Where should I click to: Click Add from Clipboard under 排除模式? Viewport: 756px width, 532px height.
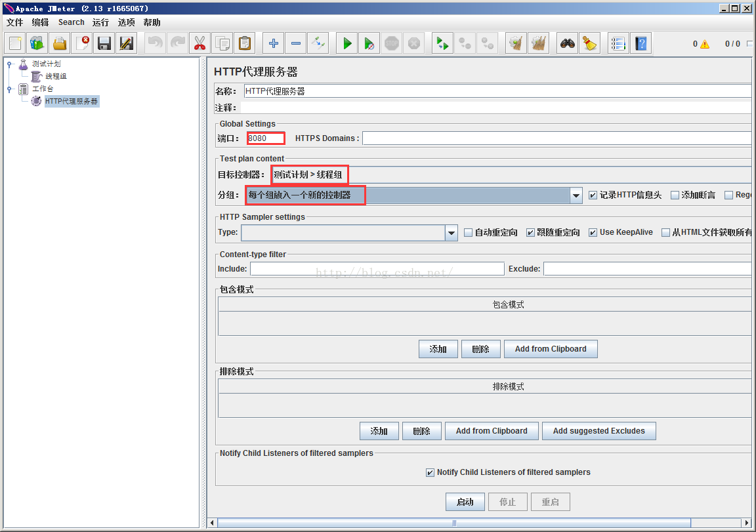coord(492,431)
